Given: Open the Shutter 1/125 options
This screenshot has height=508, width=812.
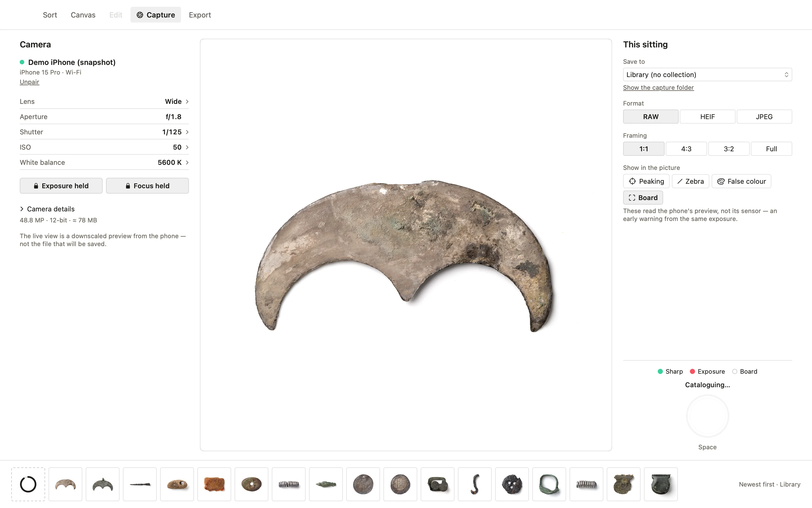Looking at the screenshot, I should (x=104, y=132).
